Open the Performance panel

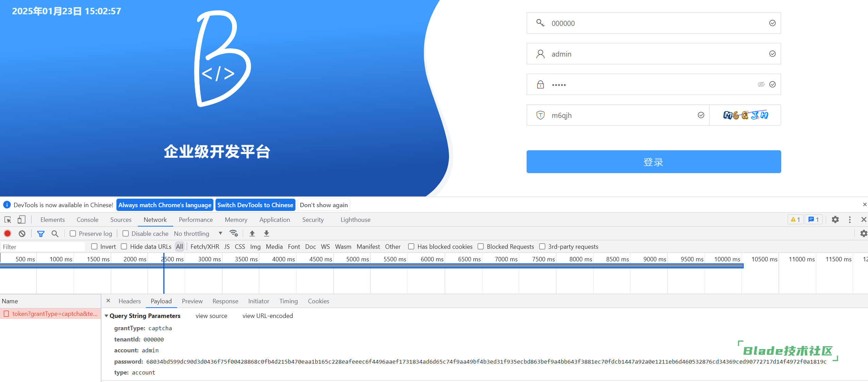[196, 220]
